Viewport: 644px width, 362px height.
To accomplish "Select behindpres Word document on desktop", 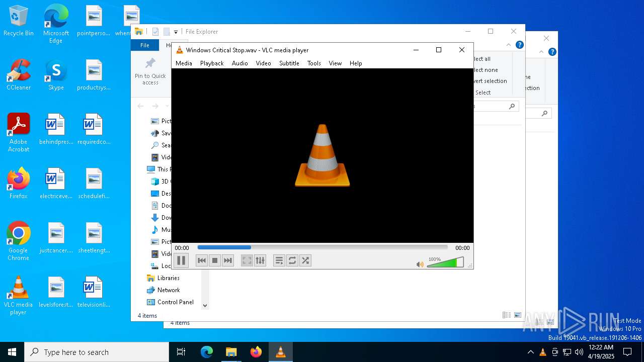I will (56, 129).
